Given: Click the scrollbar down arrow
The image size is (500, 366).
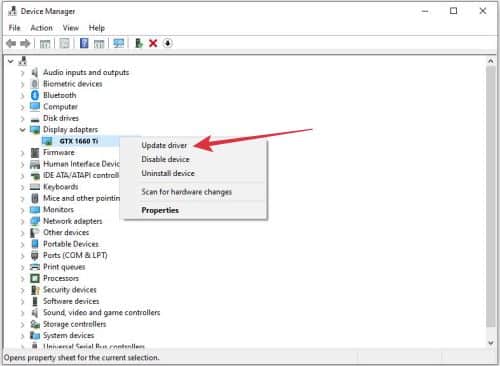Looking at the screenshot, I should point(491,343).
